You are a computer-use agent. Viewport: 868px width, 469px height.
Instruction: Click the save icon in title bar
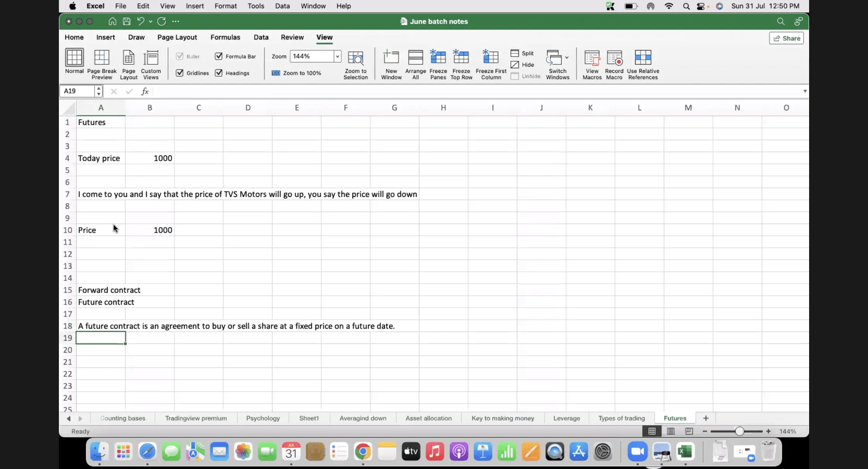pos(126,21)
